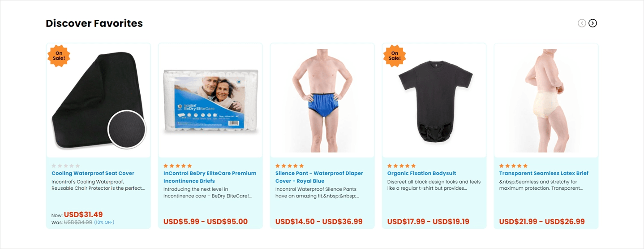Click the USD$31.49 sale price
644x249 pixels.
tap(83, 214)
